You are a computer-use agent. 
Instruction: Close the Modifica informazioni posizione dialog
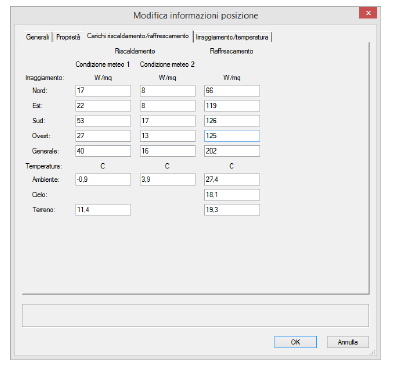point(368,13)
